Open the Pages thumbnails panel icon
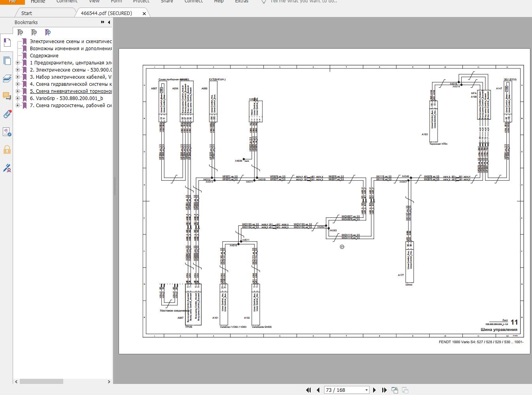The image size is (532, 395). [x=6, y=60]
